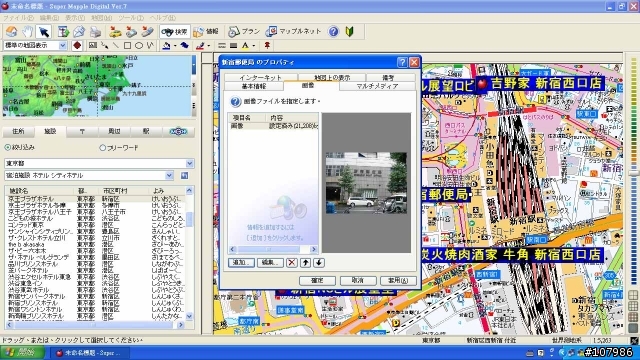
Task: Click the move up arrow in dialog
Action: point(305,262)
